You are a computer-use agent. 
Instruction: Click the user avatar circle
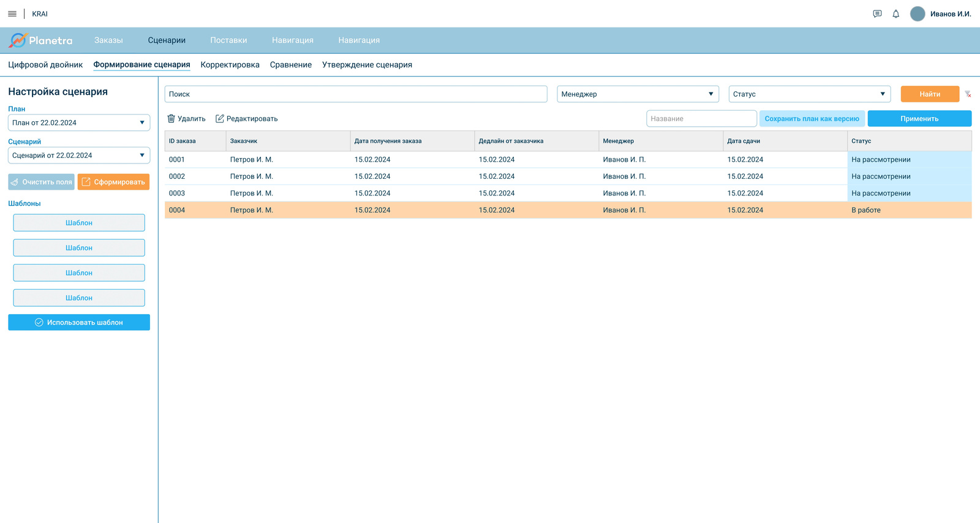click(918, 13)
